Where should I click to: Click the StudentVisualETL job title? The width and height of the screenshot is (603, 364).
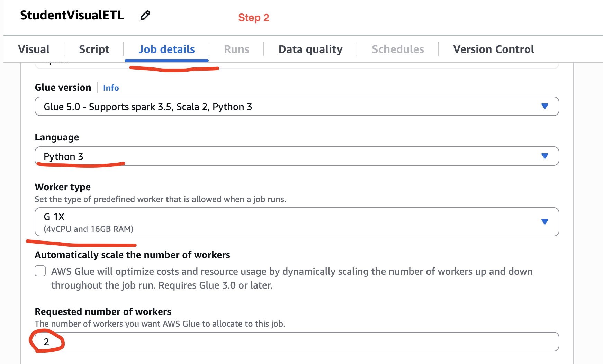click(x=72, y=15)
